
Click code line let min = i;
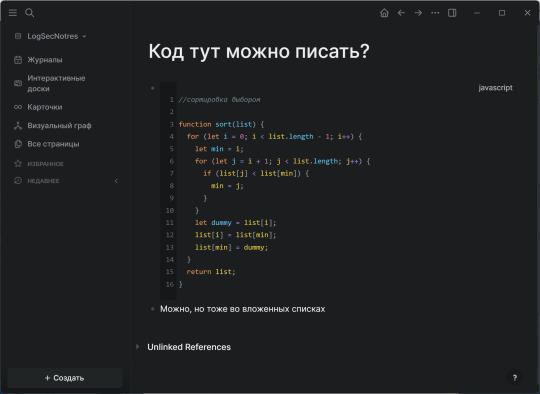pyautogui.click(x=219, y=149)
